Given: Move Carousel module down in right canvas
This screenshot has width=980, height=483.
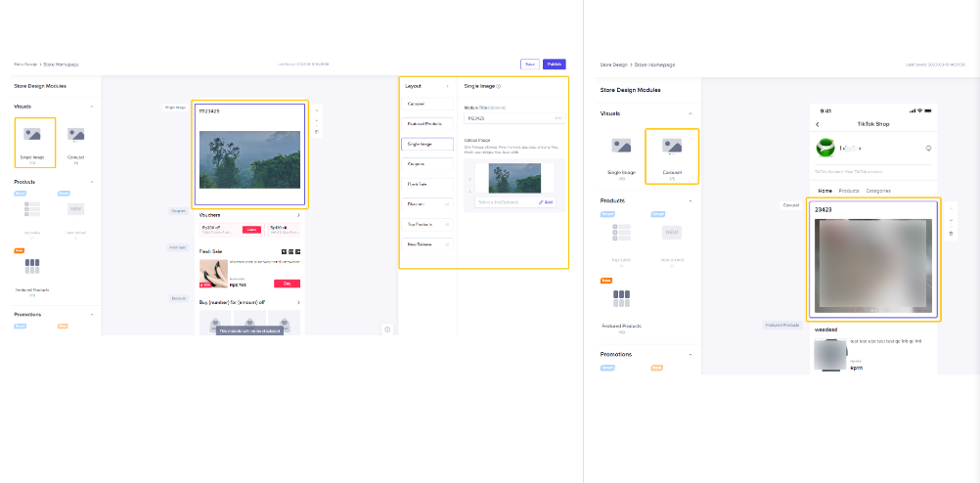Looking at the screenshot, I should (952, 220).
